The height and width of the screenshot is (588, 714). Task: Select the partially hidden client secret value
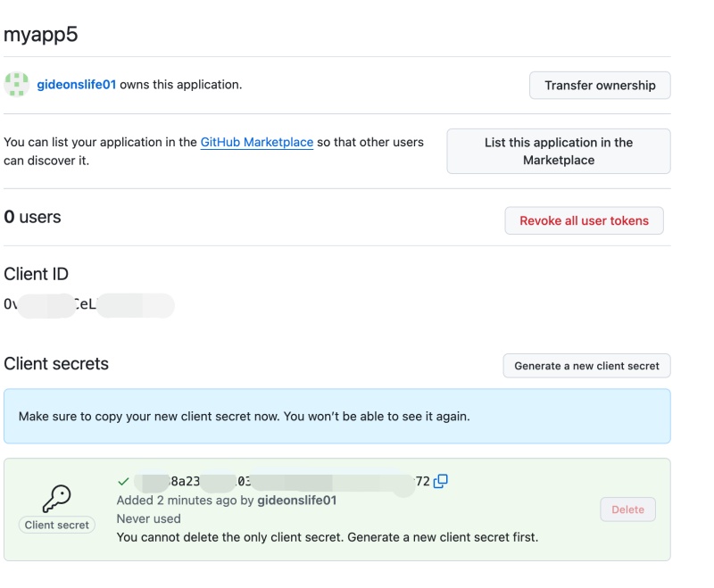pyautogui.click(x=281, y=482)
